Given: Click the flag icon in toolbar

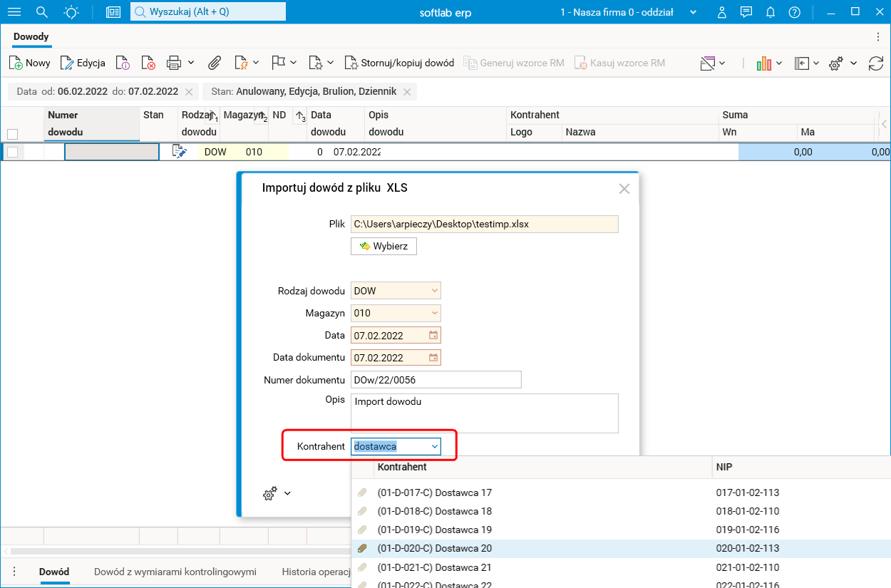Looking at the screenshot, I should coord(279,63).
